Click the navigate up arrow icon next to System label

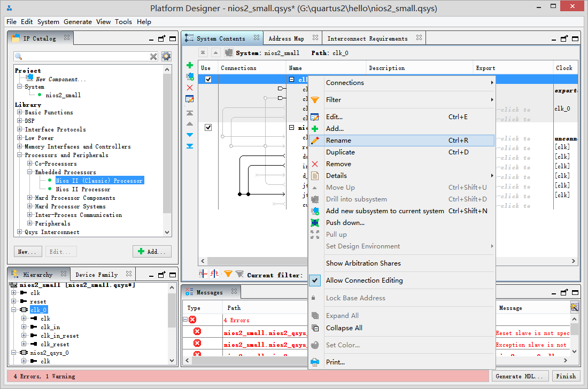click(215, 53)
